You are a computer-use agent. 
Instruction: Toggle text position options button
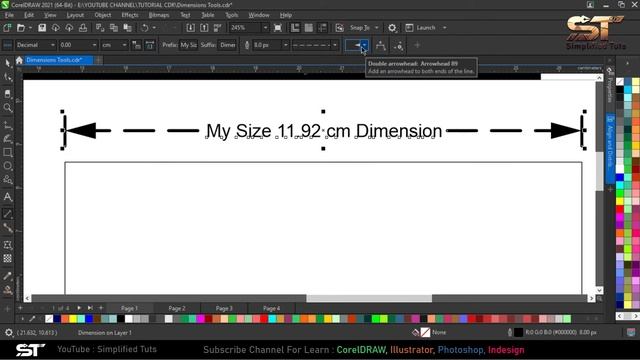pyautogui.click(x=380, y=45)
